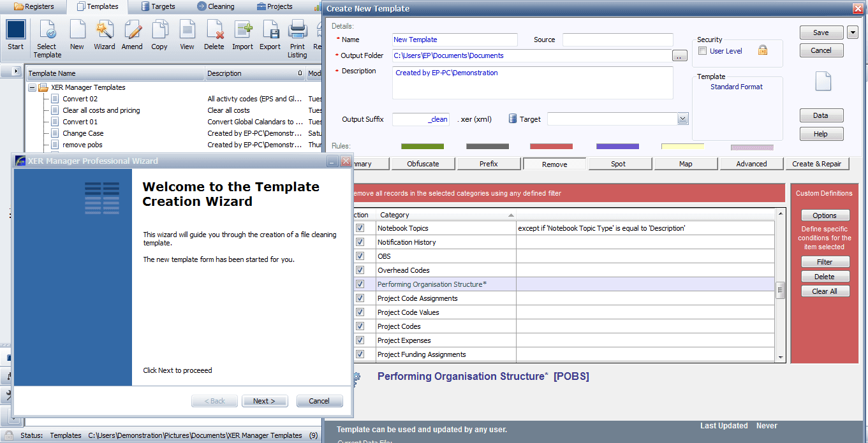Open Help in Create New Template
The image size is (868, 443).
coord(821,134)
